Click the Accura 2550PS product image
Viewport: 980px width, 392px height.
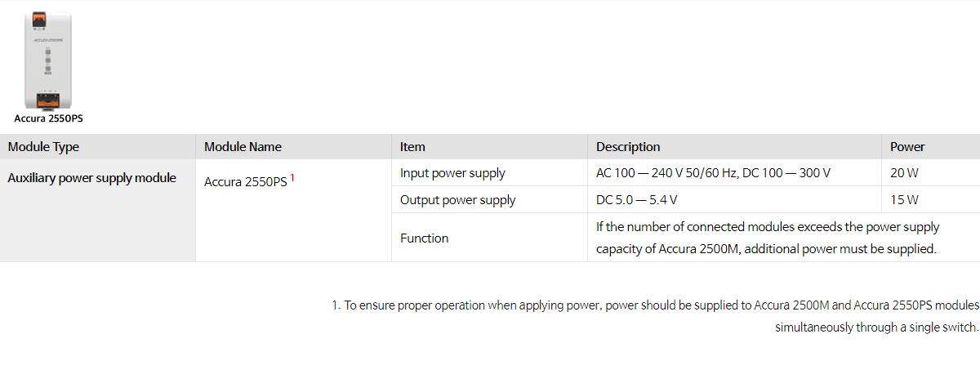pos(48,60)
